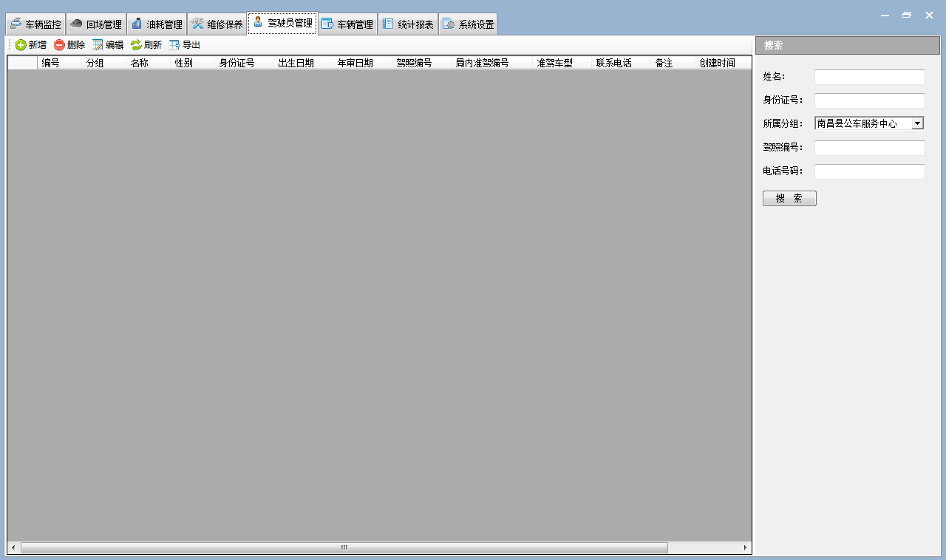
Task: Focus the 身份证号 ID number field
Action: [x=869, y=100]
